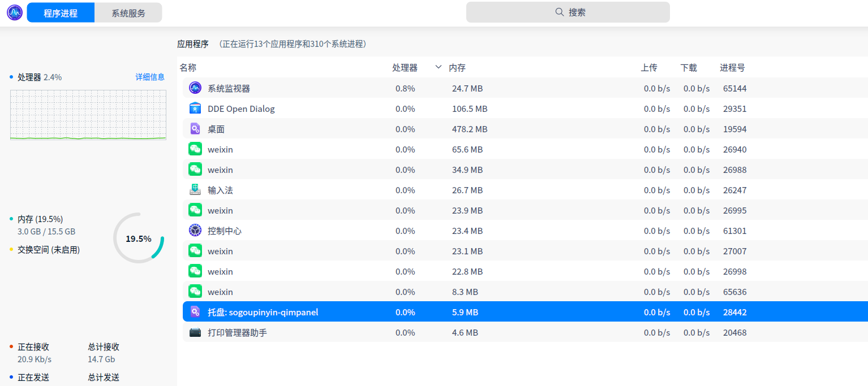Click the 系统监视器 row icon

tap(195, 88)
